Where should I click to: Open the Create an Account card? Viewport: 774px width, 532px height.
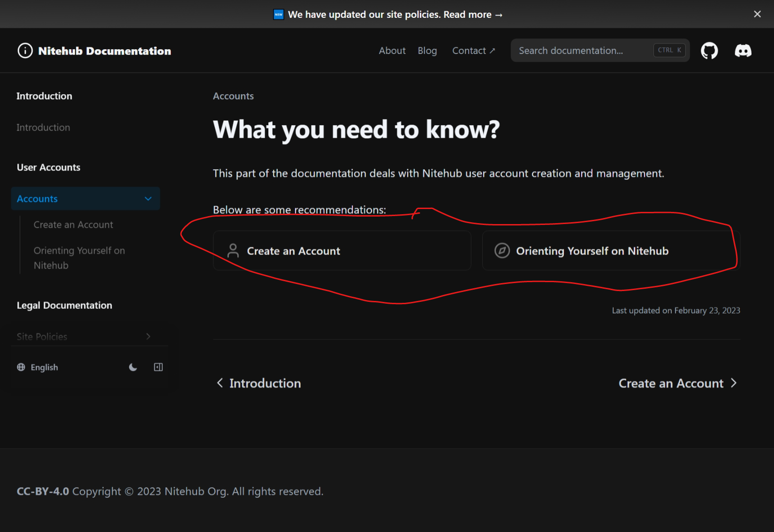coord(342,251)
